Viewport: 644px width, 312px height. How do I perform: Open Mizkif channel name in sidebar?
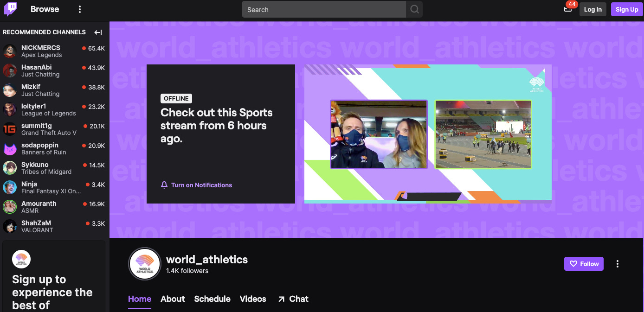pyautogui.click(x=31, y=87)
